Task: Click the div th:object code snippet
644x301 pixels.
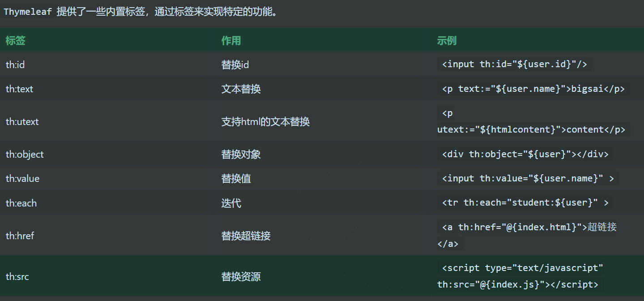Action: pyautogui.click(x=525, y=154)
